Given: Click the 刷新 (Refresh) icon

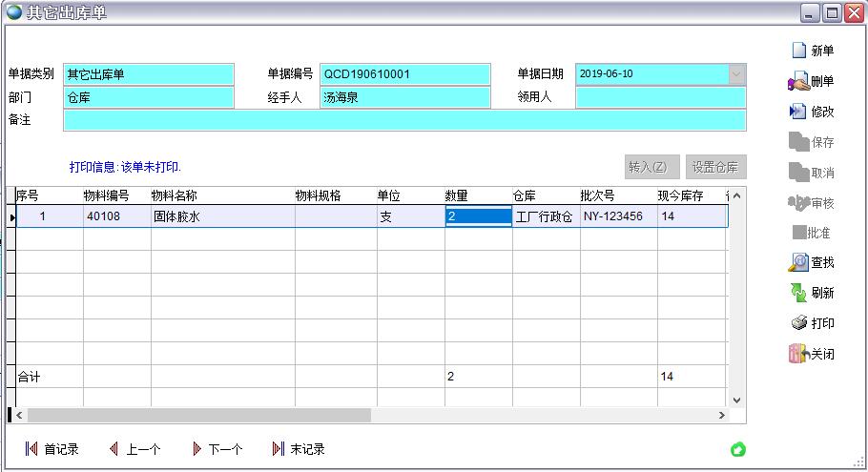Looking at the screenshot, I should click(798, 293).
